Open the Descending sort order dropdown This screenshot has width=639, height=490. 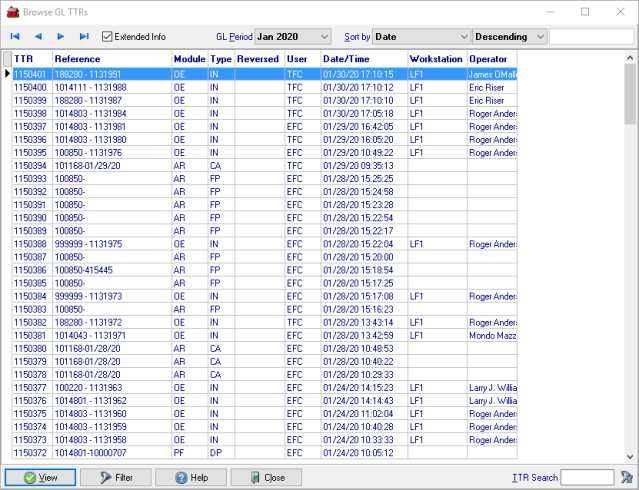pos(510,37)
